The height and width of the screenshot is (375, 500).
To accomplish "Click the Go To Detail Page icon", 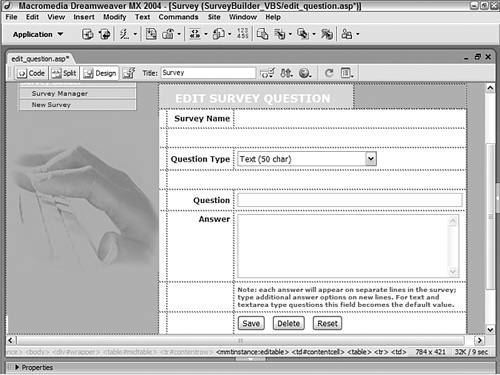I will click(219, 34).
